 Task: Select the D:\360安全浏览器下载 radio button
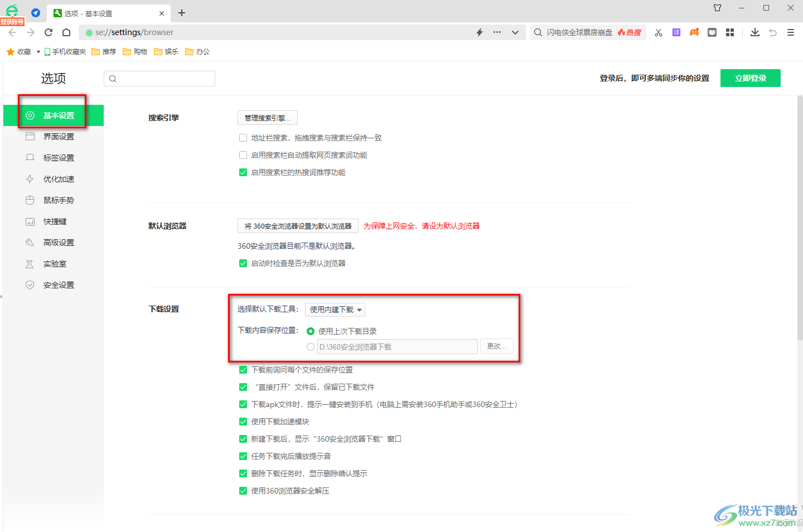coord(311,347)
